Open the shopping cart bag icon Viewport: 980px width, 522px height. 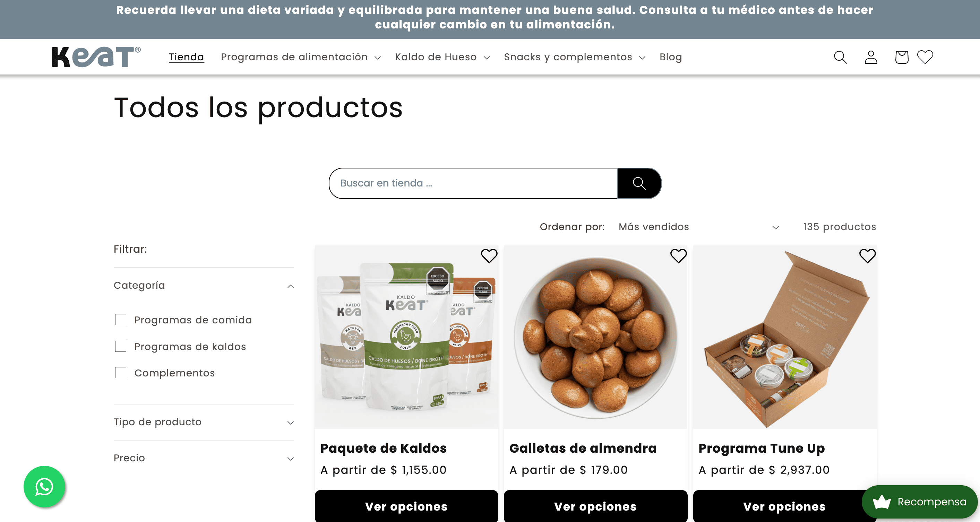[902, 57]
